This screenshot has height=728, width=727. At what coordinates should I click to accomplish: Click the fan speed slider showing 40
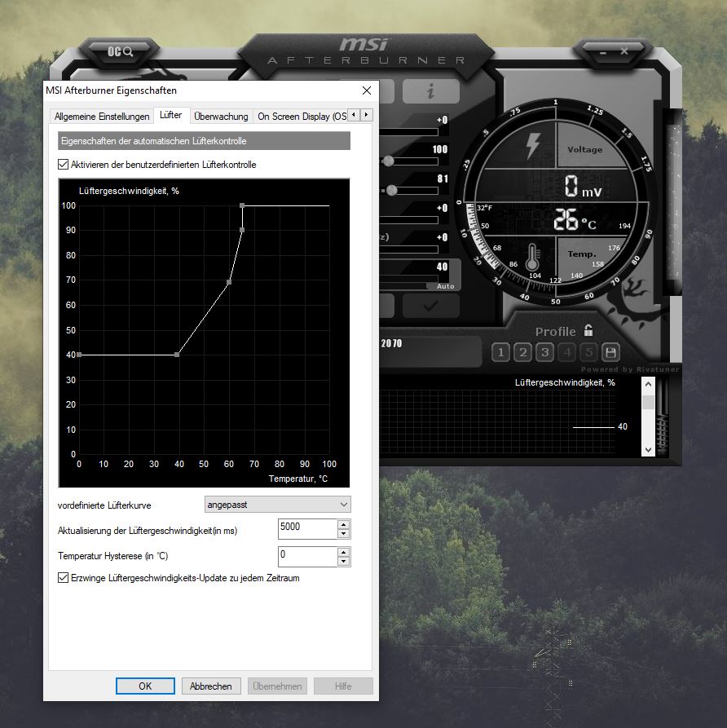409,279
